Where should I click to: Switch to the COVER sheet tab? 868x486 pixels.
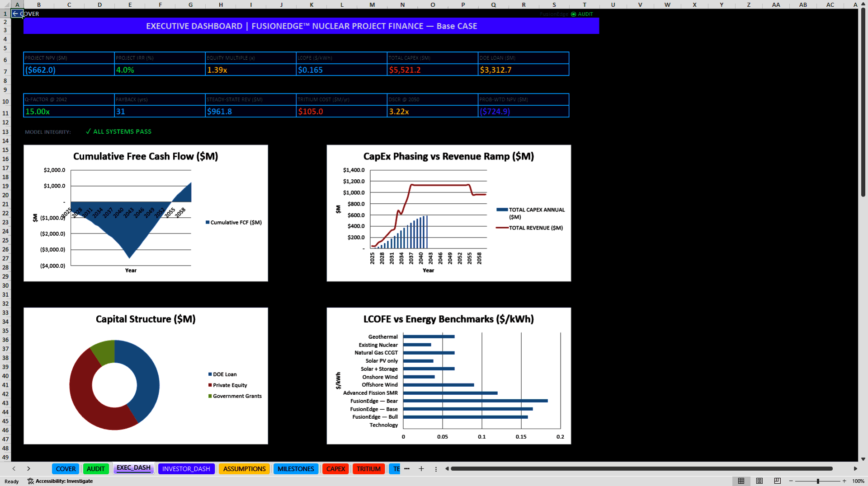[x=66, y=469]
